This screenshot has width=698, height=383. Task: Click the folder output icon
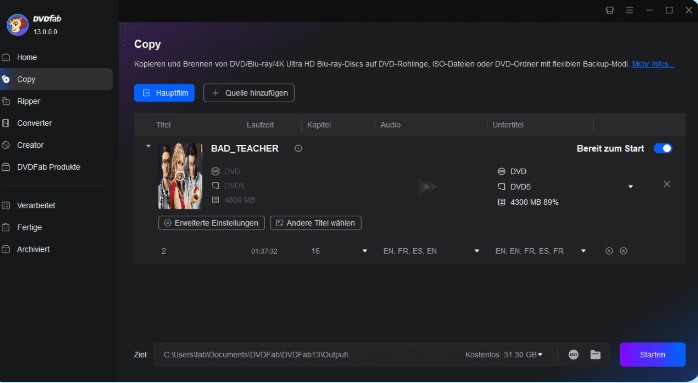pos(596,355)
